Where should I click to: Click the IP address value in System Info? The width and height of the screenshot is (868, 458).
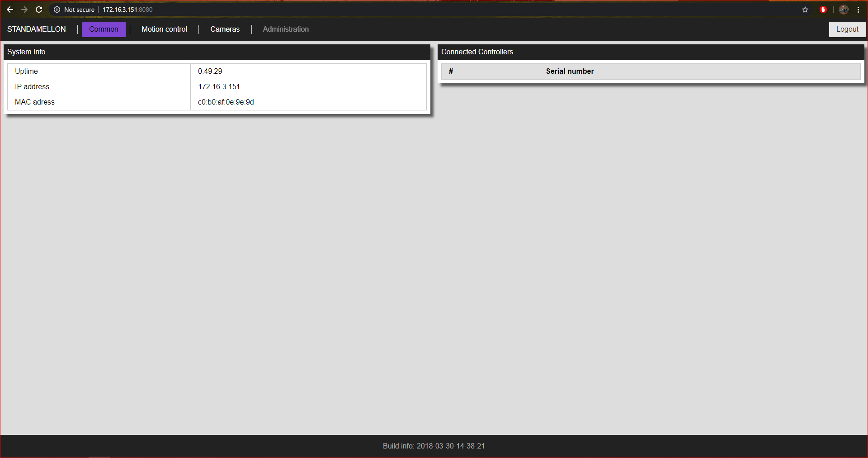[x=219, y=87]
